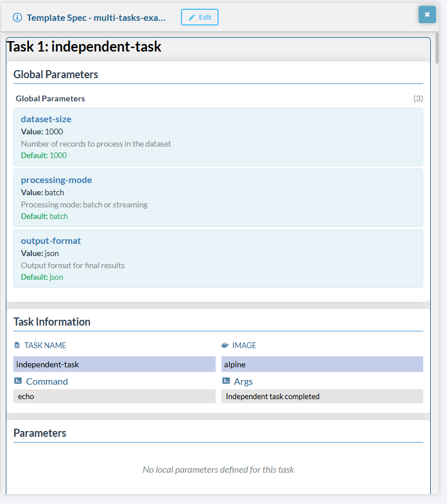Open the dataset-size parameter card
447x504 pixels.
tap(218, 137)
